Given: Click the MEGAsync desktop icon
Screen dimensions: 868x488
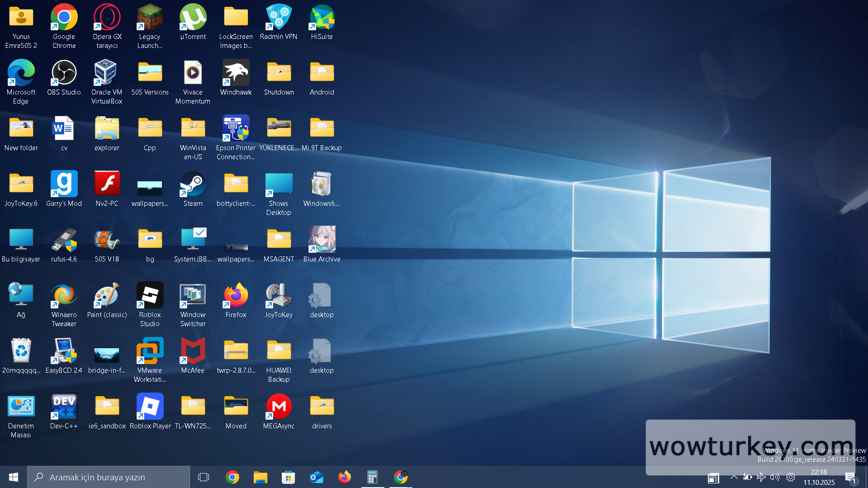Looking at the screenshot, I should point(279,407).
